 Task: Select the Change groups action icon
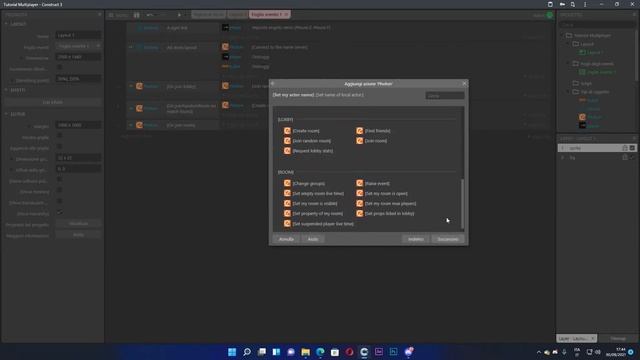(287, 183)
